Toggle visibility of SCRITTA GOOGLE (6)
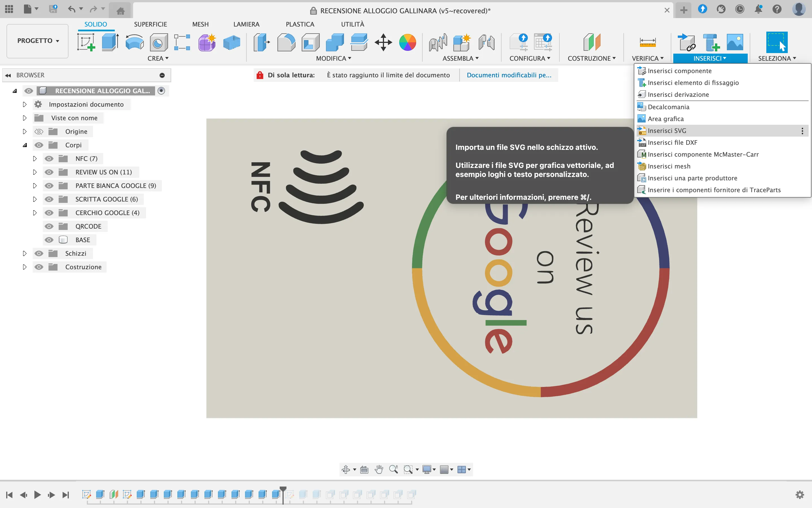Viewport: 812px width, 508px height. pyautogui.click(x=49, y=199)
